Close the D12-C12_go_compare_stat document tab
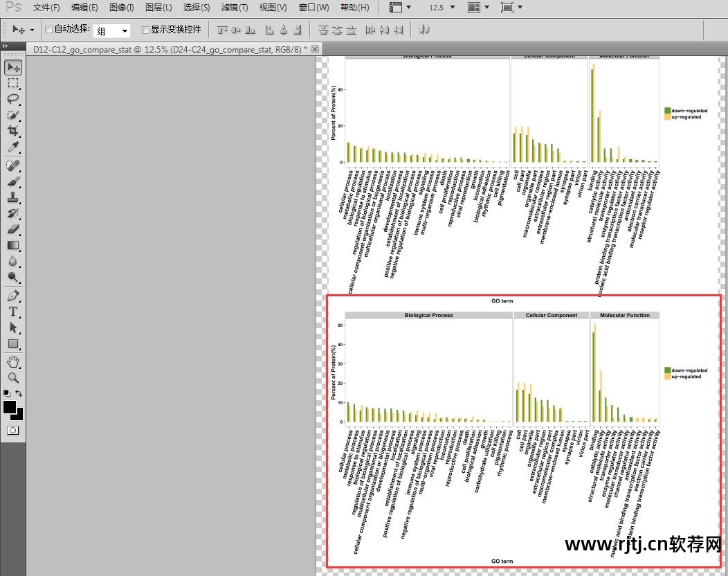Screen dimensions: 728x576 coord(315,49)
